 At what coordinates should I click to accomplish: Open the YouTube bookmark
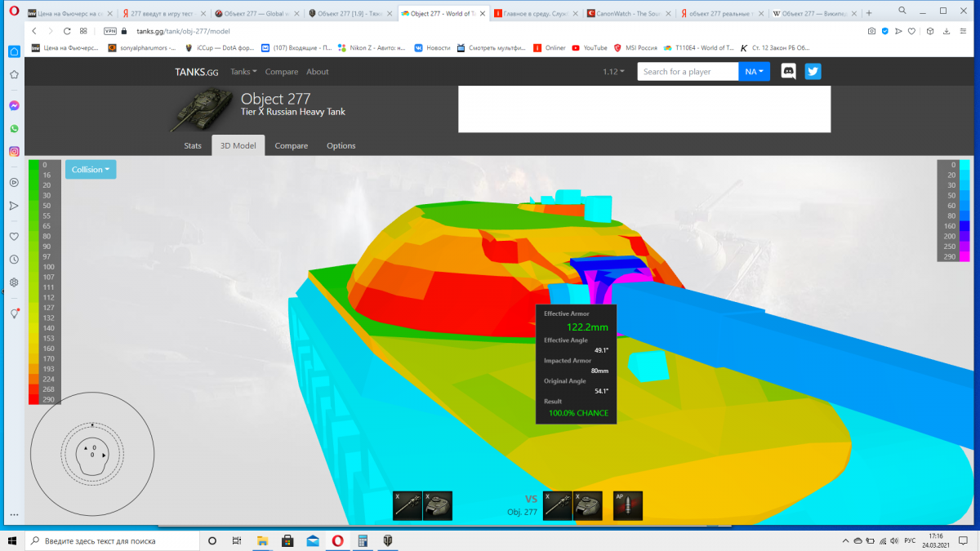[x=590, y=48]
